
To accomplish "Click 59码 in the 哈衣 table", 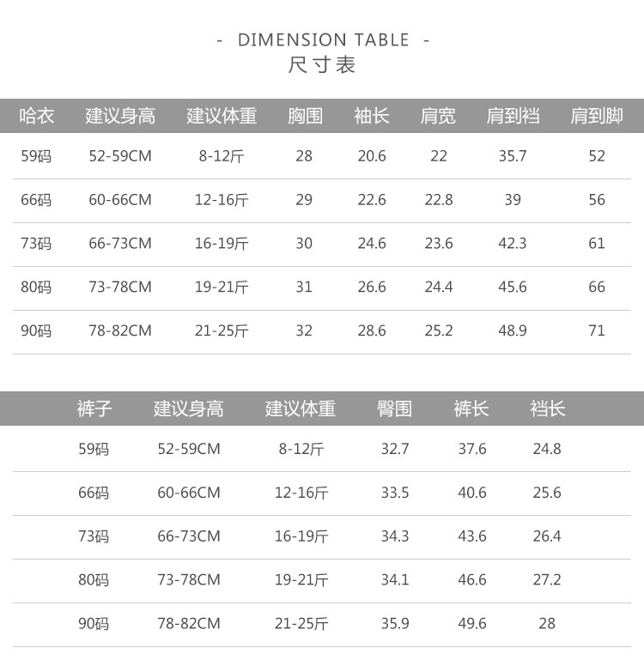I will pyautogui.click(x=36, y=156).
